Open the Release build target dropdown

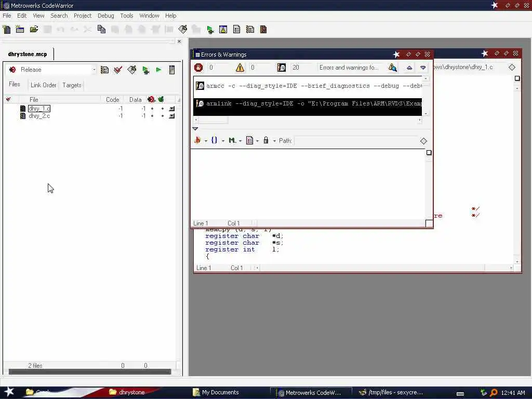pos(51,70)
